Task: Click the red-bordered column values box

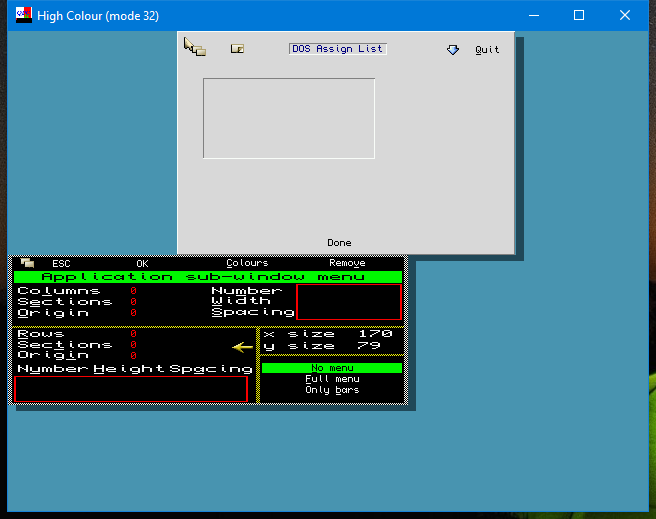Action: (349, 302)
